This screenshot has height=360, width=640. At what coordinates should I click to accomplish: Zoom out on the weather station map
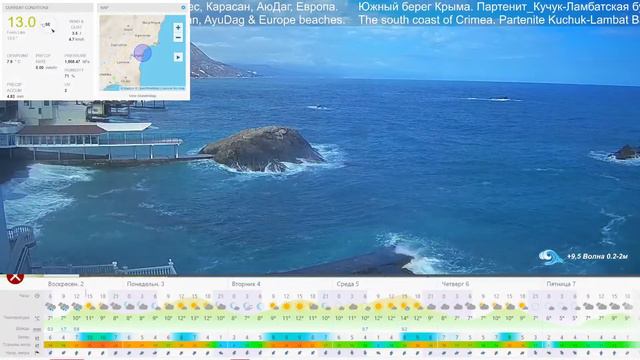[x=178, y=38]
